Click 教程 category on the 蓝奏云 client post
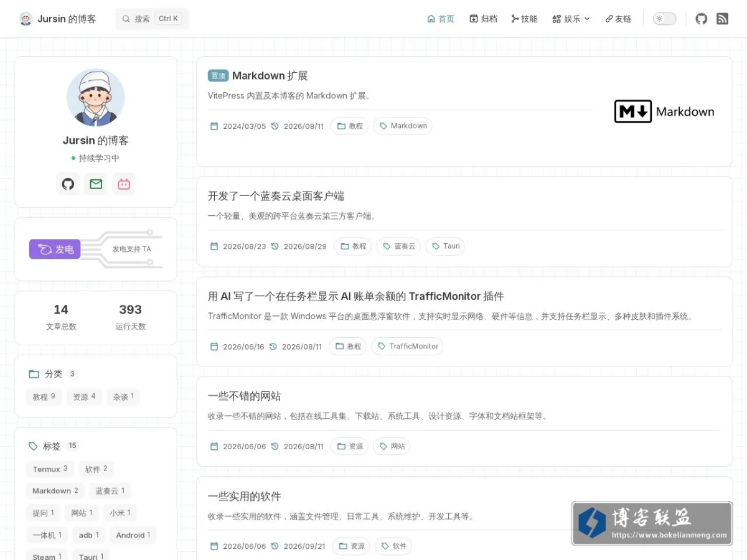Viewport: 747px width, 560px height. pos(353,246)
